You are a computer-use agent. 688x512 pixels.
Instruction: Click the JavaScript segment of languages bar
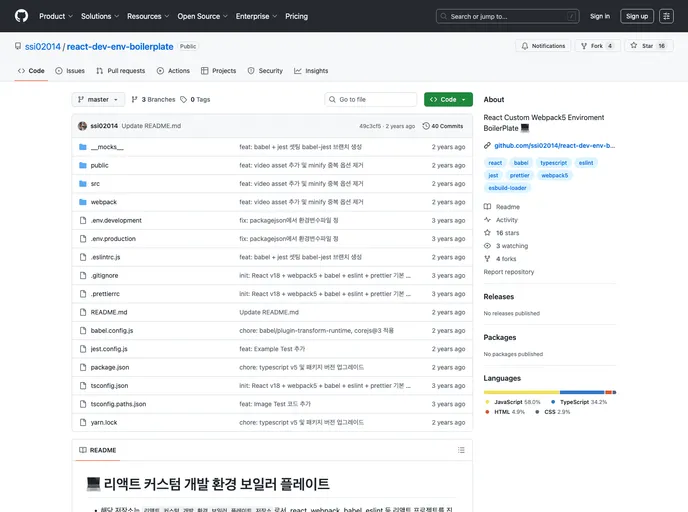(522, 392)
